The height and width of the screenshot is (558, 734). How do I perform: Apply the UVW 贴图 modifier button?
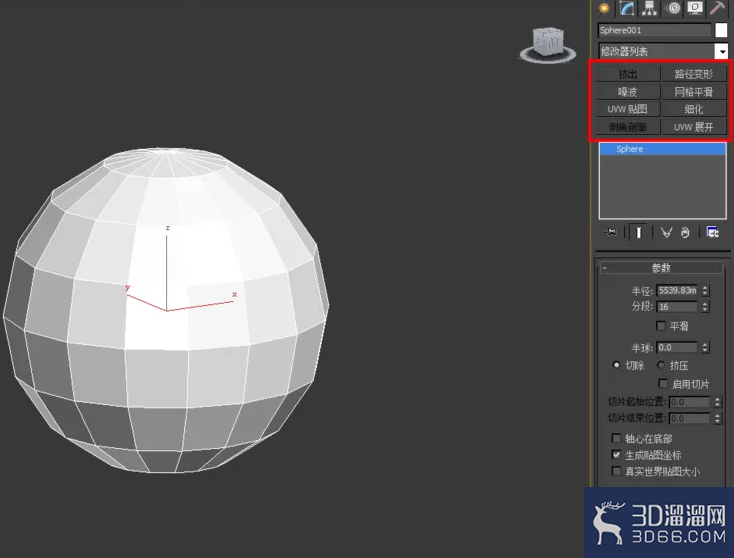point(628,109)
